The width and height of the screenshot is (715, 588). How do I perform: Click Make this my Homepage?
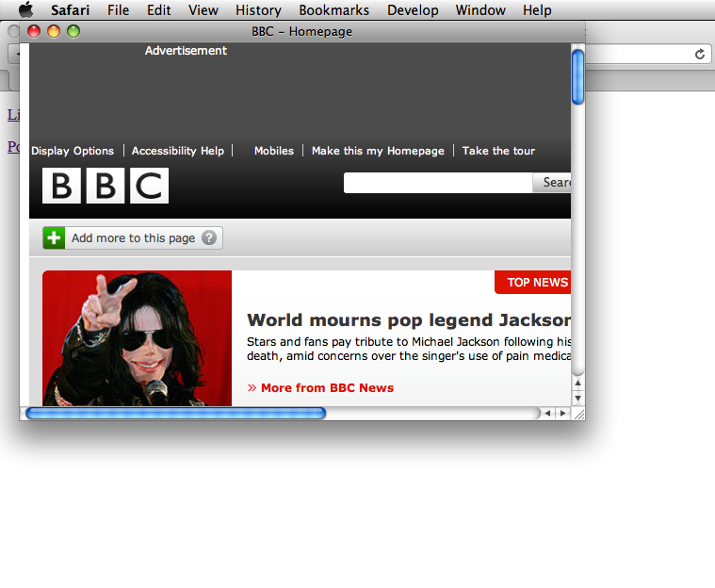pos(378,151)
